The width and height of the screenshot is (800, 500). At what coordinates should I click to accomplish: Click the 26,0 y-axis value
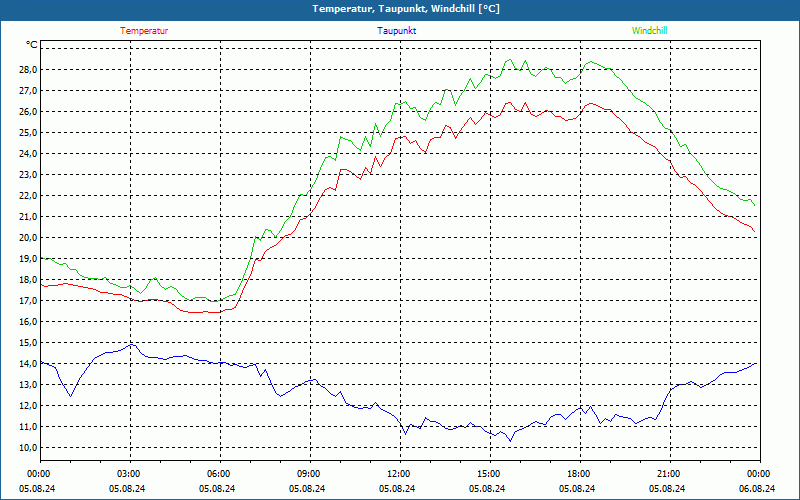[29, 112]
